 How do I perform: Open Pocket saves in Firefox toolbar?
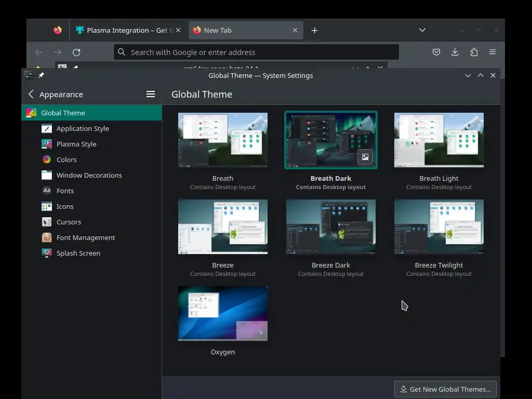(436, 52)
